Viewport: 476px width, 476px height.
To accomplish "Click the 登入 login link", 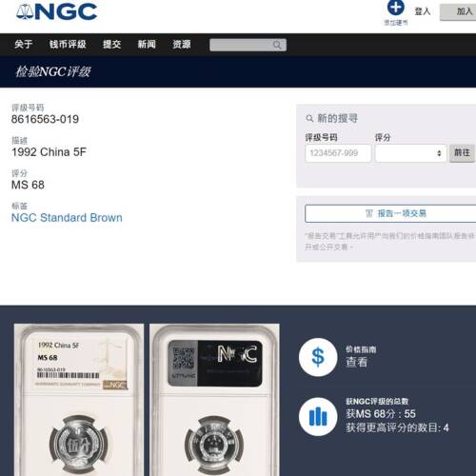I will point(423,11).
